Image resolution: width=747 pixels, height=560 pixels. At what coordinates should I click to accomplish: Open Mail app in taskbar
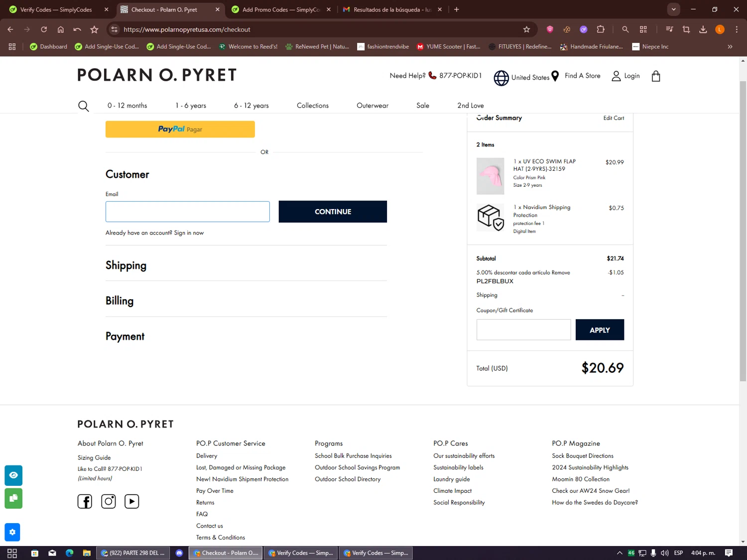pos(52,553)
